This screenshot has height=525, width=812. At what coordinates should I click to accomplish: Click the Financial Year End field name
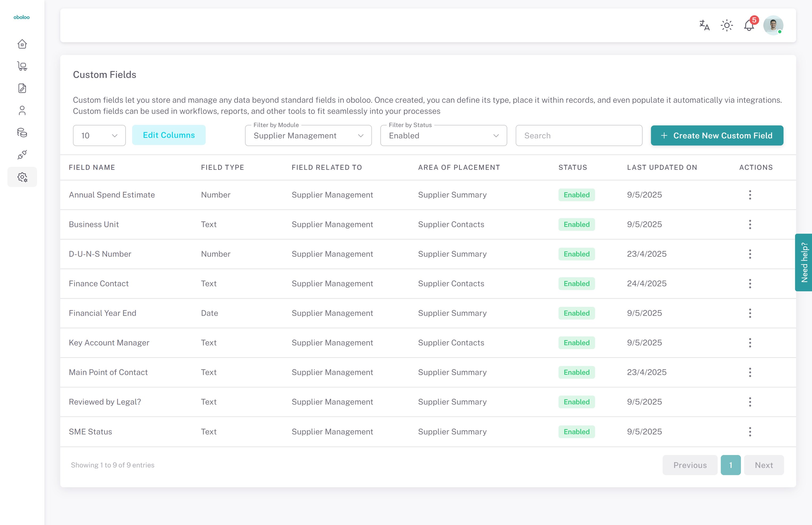point(102,313)
